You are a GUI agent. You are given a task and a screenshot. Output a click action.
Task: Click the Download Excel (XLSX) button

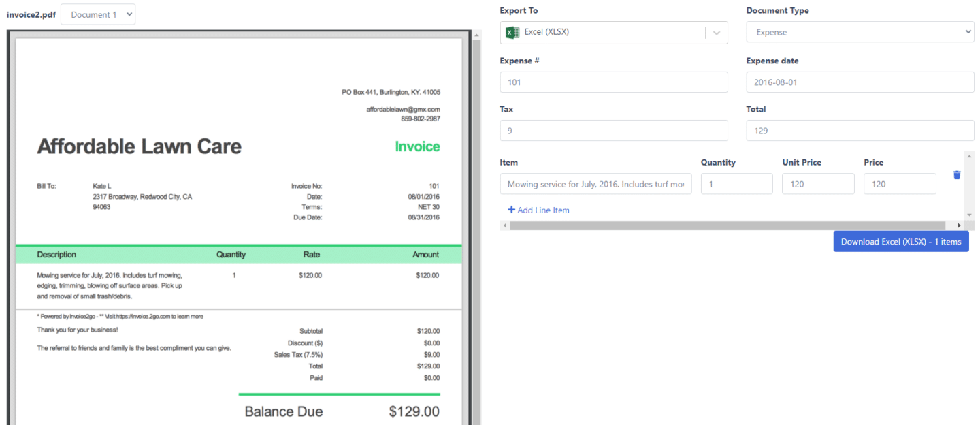pyautogui.click(x=900, y=241)
